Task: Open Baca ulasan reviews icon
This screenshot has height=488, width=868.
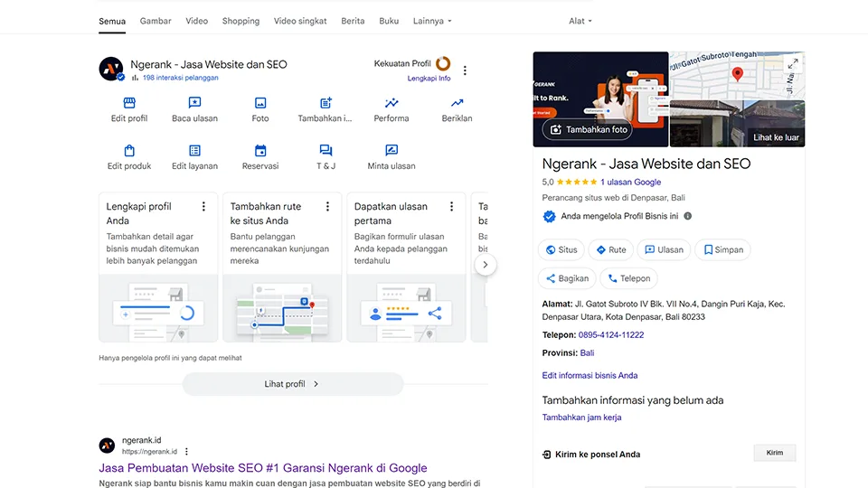Action: click(194, 103)
